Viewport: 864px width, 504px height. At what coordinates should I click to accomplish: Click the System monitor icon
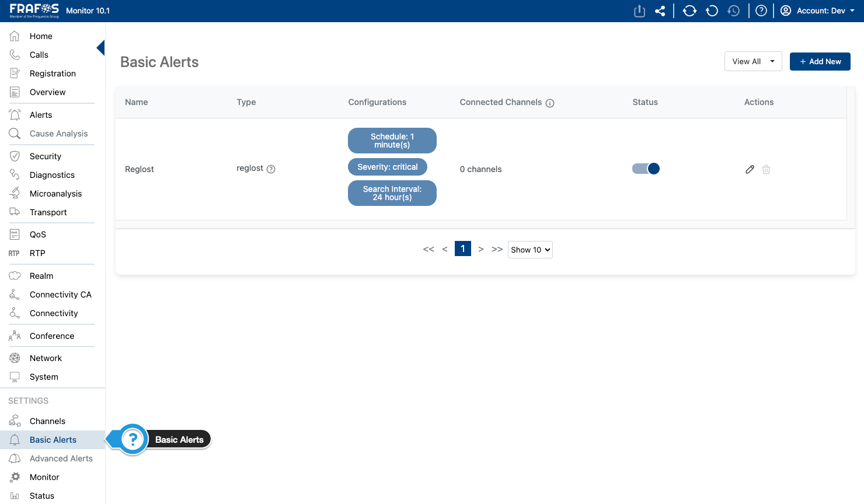pyautogui.click(x=15, y=377)
